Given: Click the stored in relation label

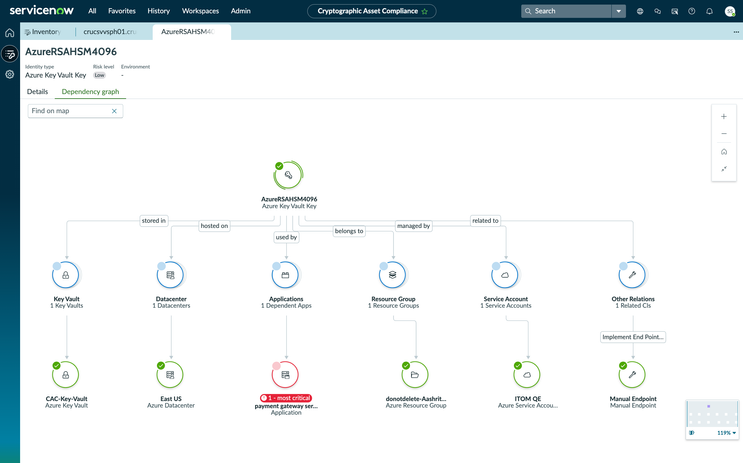Looking at the screenshot, I should (x=154, y=220).
